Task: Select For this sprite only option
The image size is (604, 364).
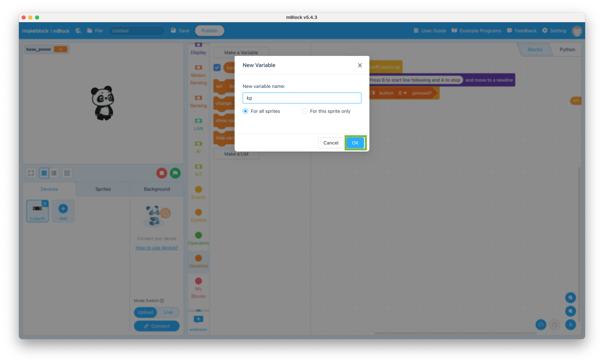Action: click(x=305, y=111)
